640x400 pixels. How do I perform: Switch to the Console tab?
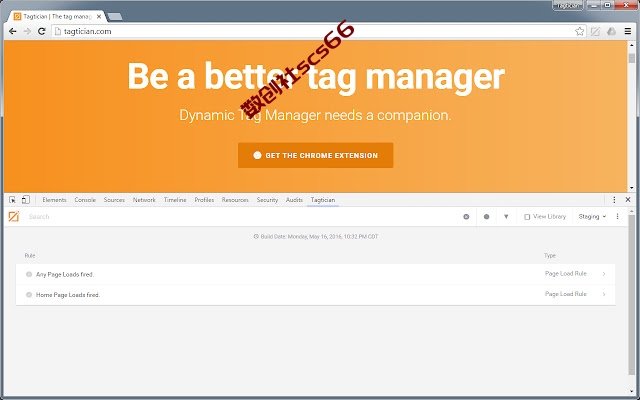(x=85, y=200)
